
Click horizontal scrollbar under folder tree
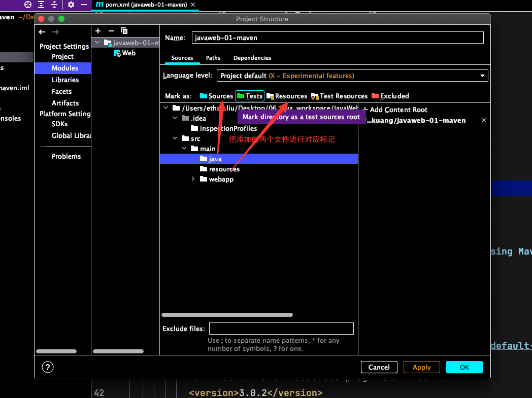tap(227, 315)
